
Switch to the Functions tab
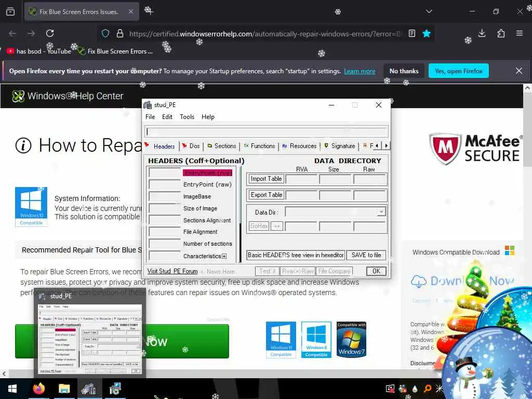pos(260,146)
